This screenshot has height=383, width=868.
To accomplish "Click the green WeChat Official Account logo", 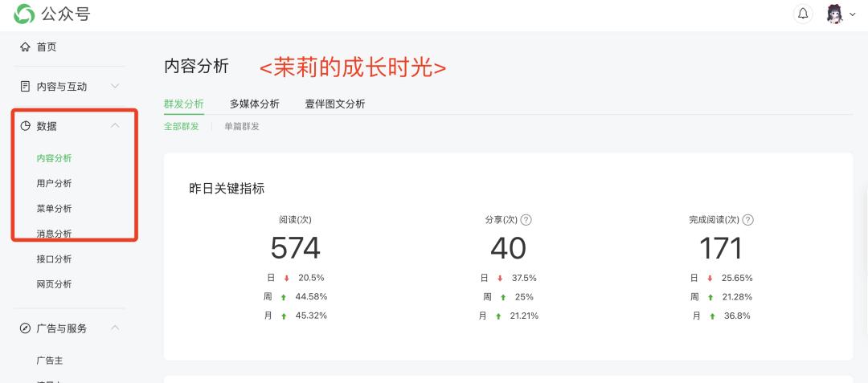I will [x=24, y=14].
